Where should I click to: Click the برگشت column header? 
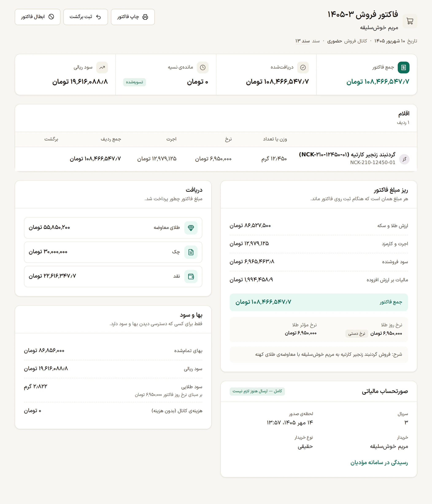pyautogui.click(x=51, y=139)
